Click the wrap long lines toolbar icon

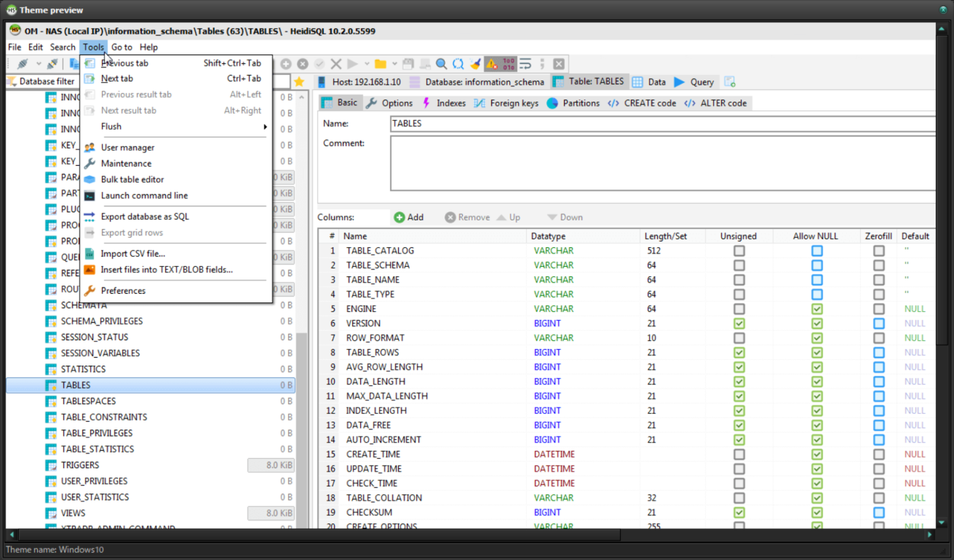525,64
